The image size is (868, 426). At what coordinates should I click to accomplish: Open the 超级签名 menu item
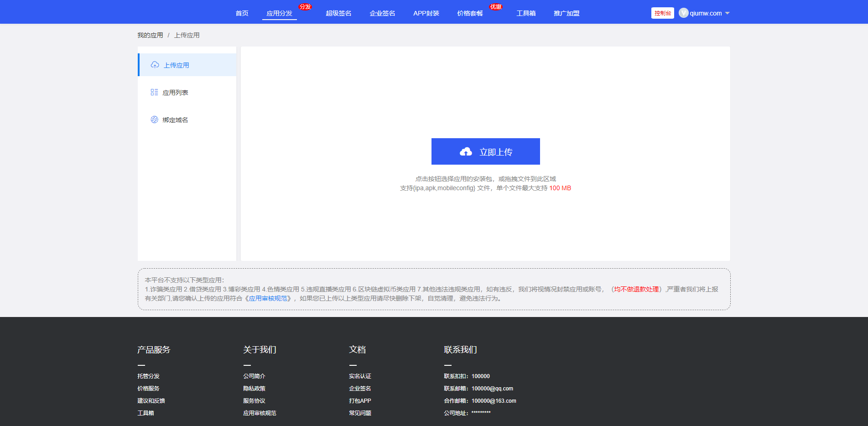click(x=338, y=13)
